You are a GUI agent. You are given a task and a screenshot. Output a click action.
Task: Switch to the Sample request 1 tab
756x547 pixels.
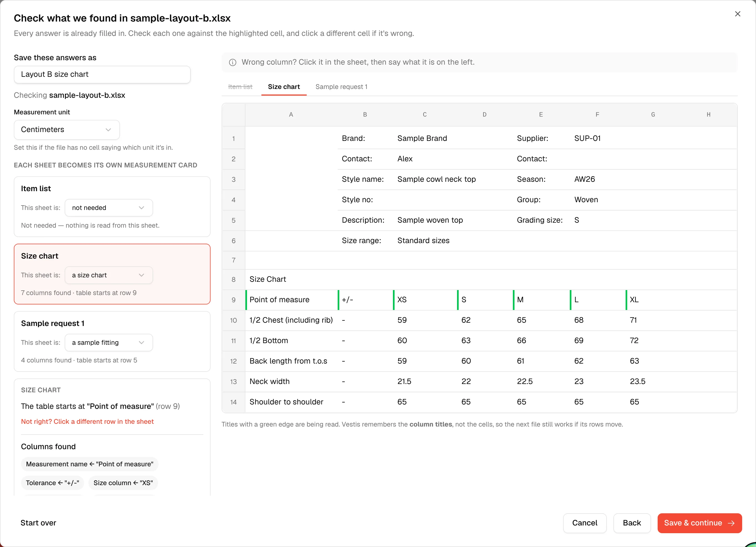tap(341, 87)
